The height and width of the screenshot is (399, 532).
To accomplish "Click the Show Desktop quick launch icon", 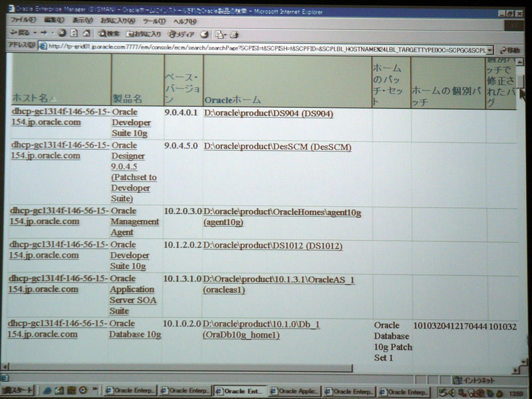I will point(59,390).
